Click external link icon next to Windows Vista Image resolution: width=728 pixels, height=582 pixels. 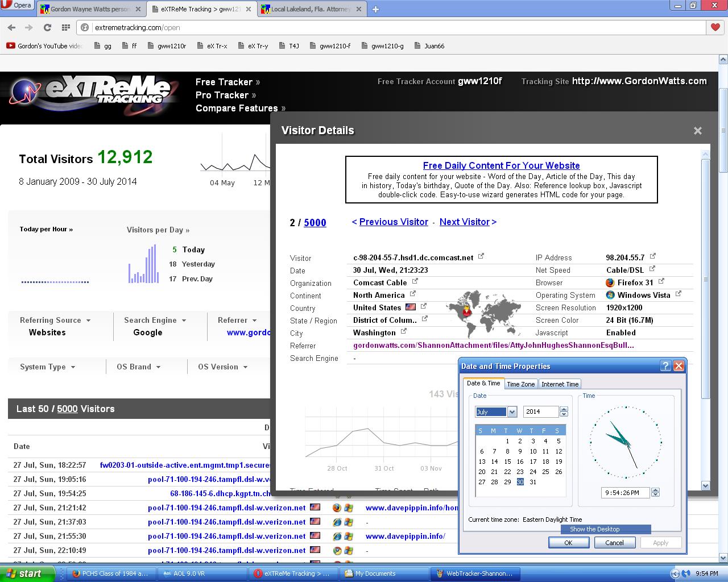pos(678,294)
